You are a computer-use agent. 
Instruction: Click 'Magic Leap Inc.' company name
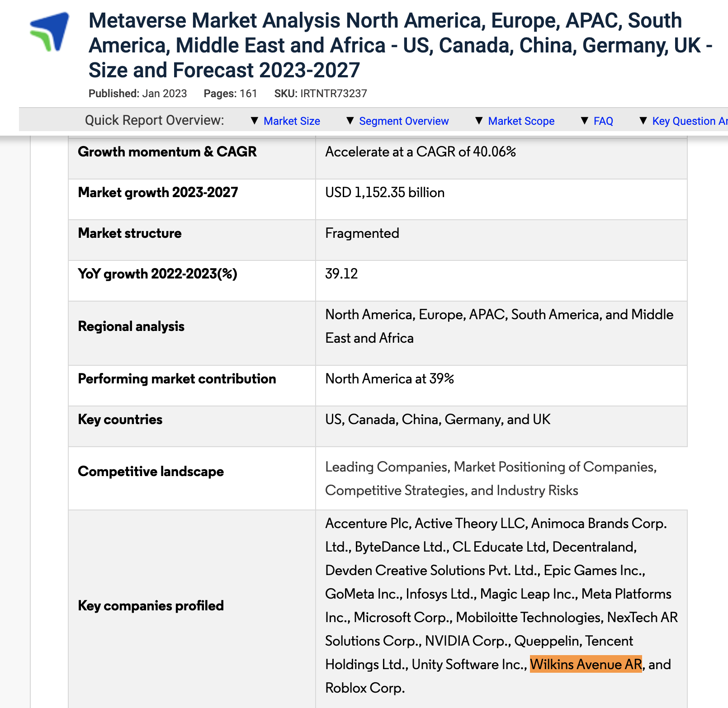coord(528,594)
